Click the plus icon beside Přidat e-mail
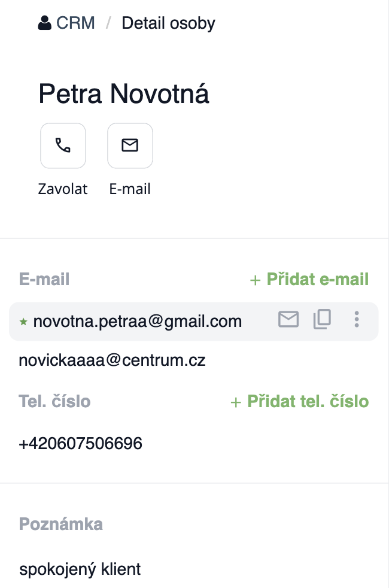The height and width of the screenshot is (588, 389). click(x=255, y=280)
